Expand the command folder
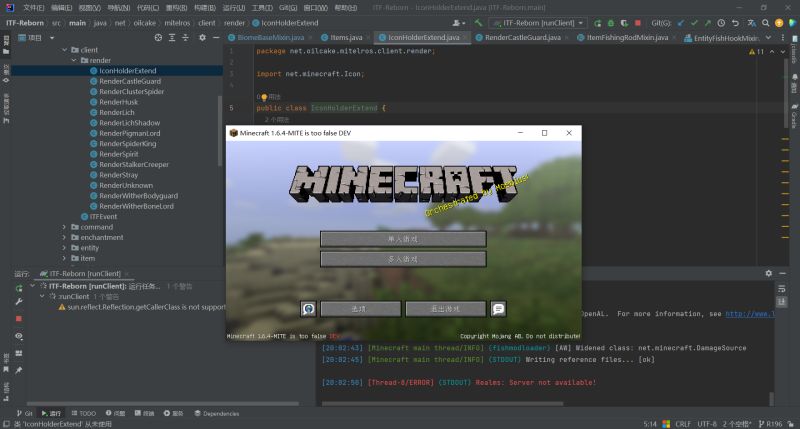800x429 pixels. [x=64, y=227]
